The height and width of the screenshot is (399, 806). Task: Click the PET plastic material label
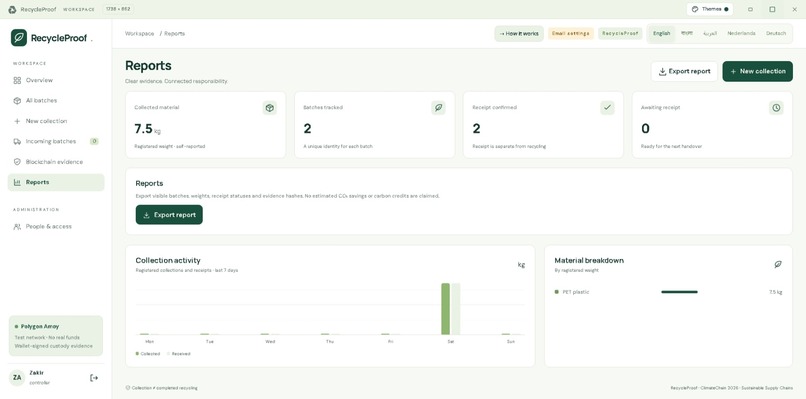pyautogui.click(x=576, y=292)
